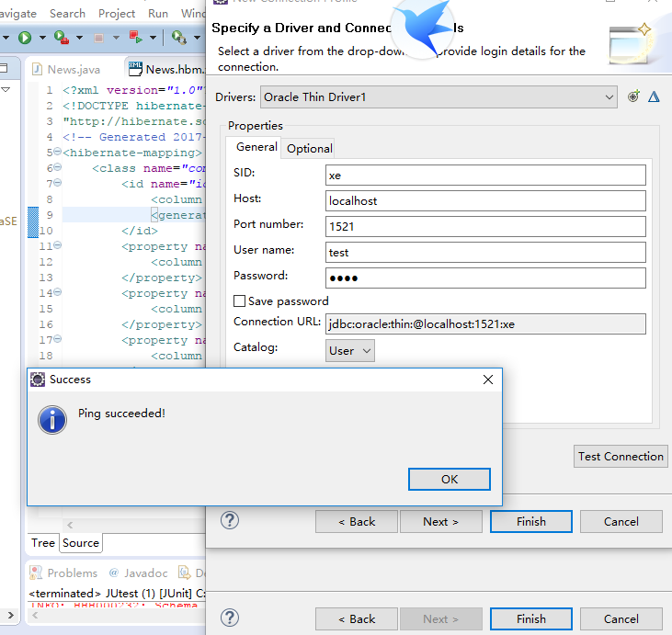Open the dropdown arrow beside the Run-with-build icon
The width and height of the screenshot is (672, 635).
pyautogui.click(x=197, y=38)
